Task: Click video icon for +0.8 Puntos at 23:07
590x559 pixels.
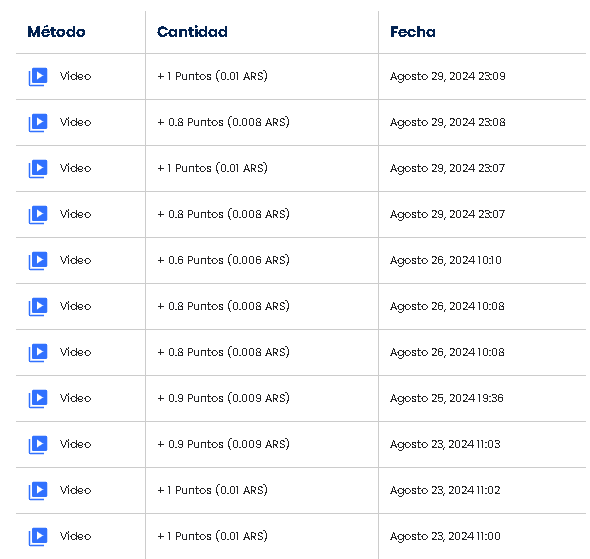Action: pos(38,214)
